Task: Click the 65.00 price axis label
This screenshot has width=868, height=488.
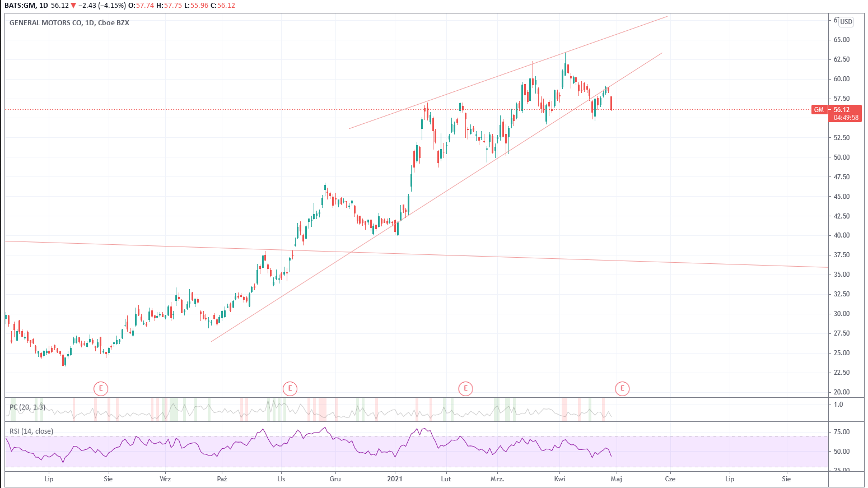Action: (841, 40)
